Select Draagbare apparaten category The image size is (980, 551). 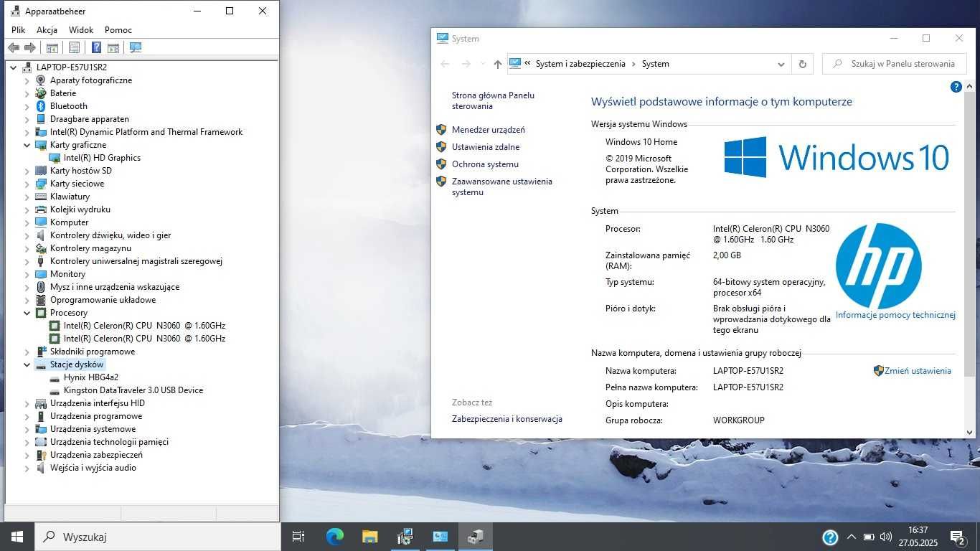click(90, 119)
